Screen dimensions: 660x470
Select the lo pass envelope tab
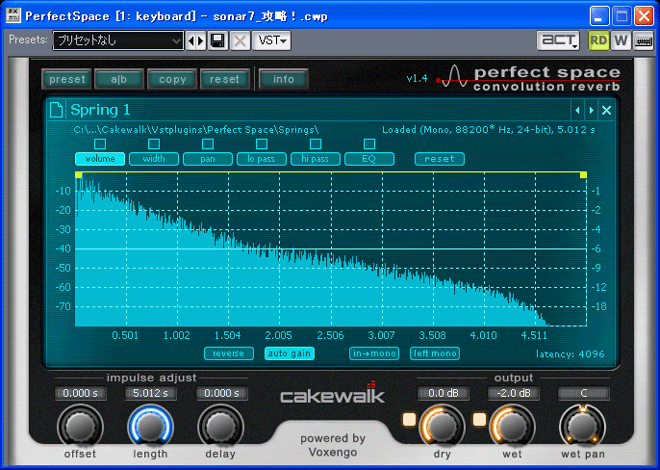261,159
